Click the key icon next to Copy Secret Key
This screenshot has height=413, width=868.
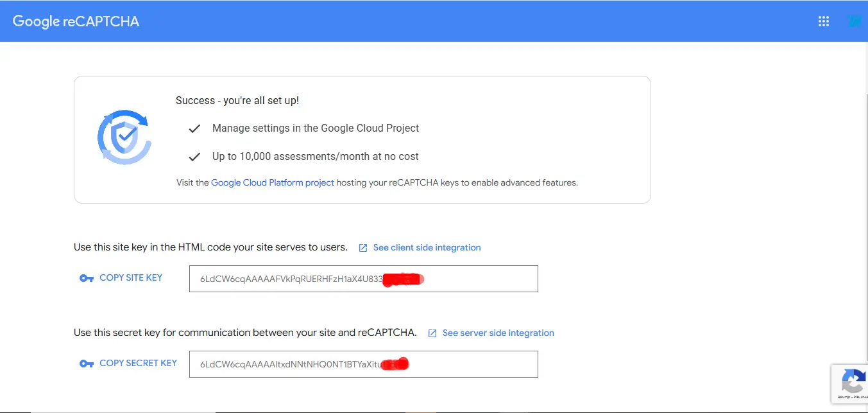(x=87, y=364)
